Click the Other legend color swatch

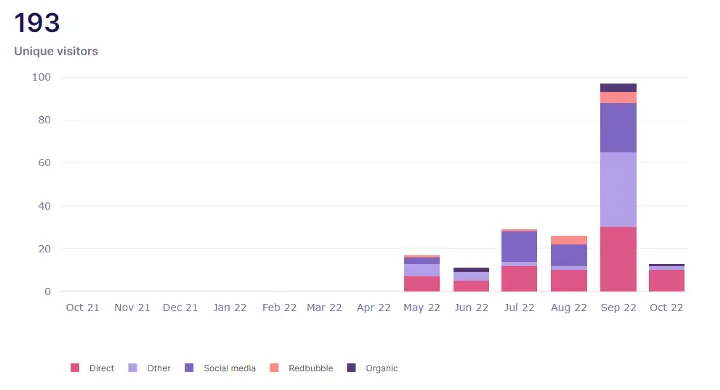point(133,367)
